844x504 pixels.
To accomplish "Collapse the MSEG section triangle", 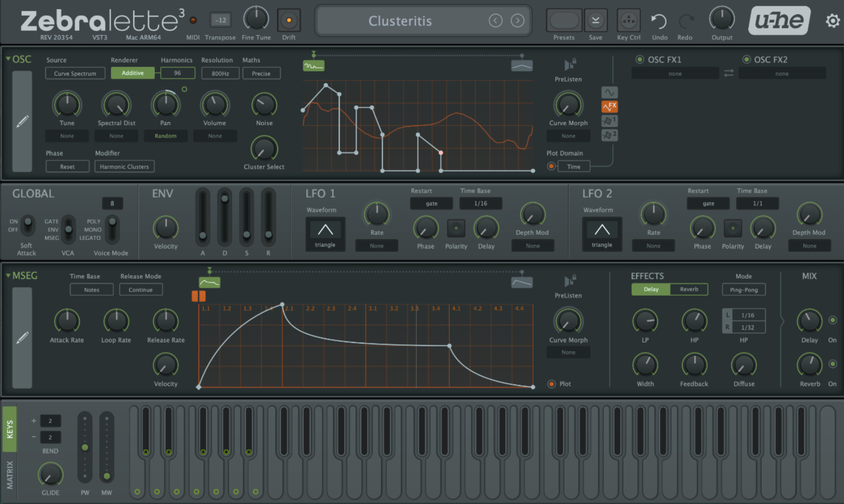I will point(8,275).
